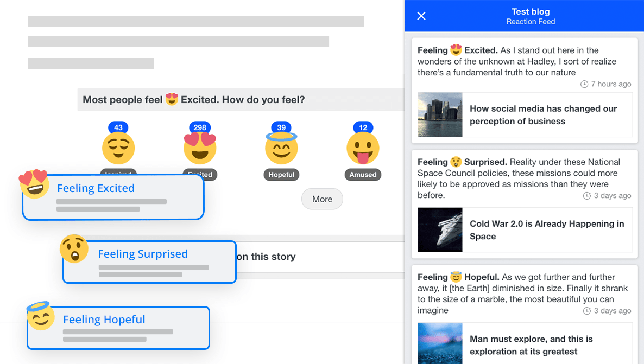Close the Reaction Feed panel
The height and width of the screenshot is (364, 644).
coord(421,16)
